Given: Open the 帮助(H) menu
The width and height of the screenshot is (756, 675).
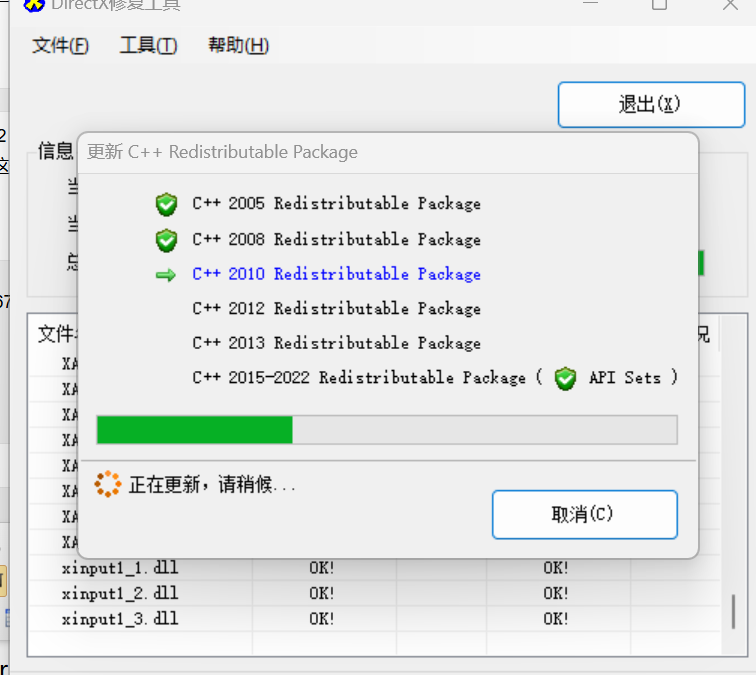Looking at the screenshot, I should pos(238,45).
